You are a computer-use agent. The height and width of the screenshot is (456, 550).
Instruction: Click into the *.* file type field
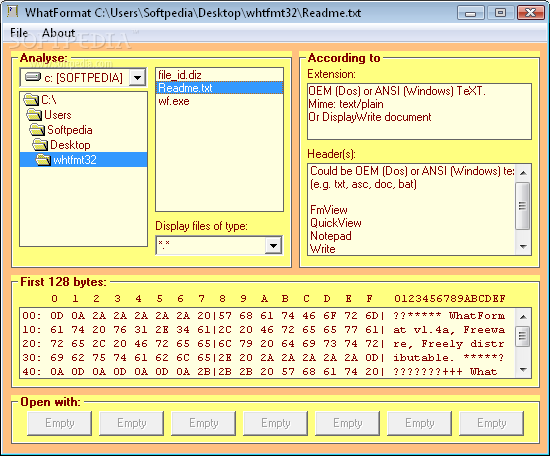[210, 245]
